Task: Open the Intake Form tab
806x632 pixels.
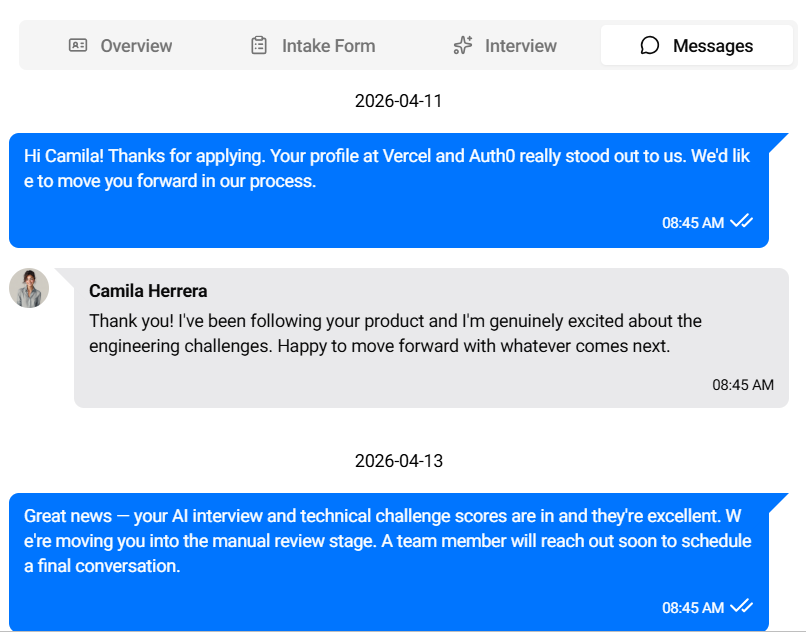Action: pos(312,45)
